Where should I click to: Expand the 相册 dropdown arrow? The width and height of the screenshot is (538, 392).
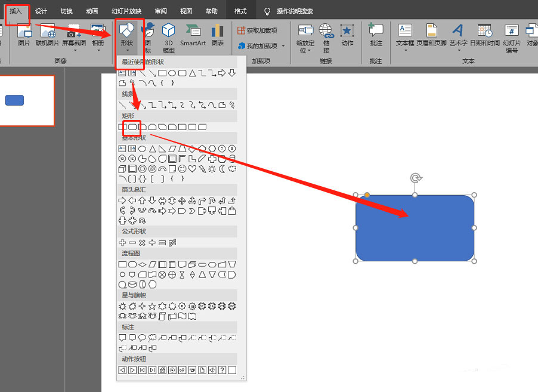click(98, 51)
